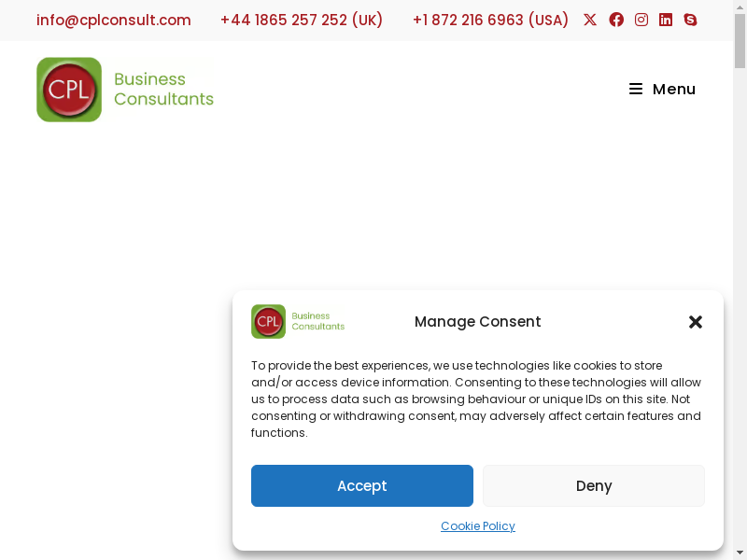The width and height of the screenshot is (747, 560).
Task: Click the red CPL emblem in the header
Action: coord(69,90)
